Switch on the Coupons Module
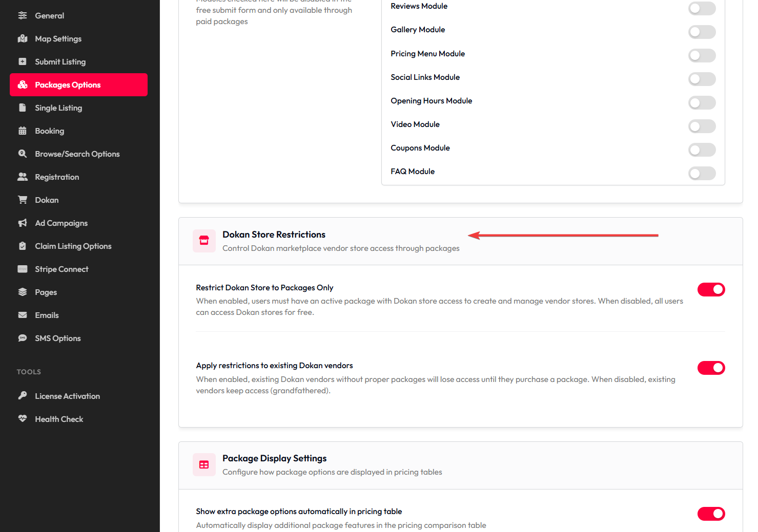Viewport: 758px width, 532px height. pos(702,150)
